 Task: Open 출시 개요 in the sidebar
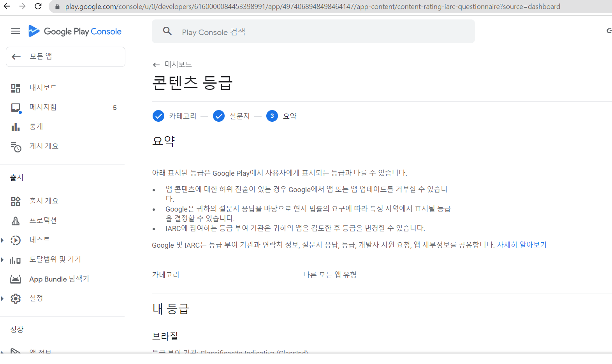[x=44, y=201]
